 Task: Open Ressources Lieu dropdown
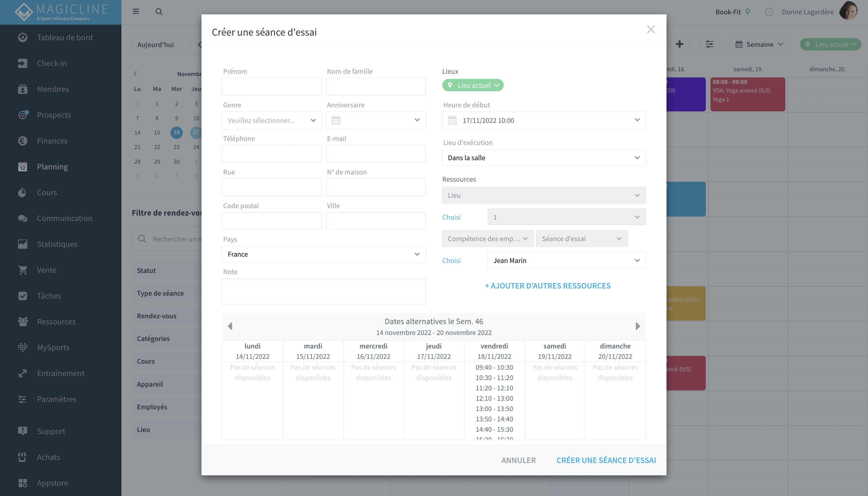(544, 195)
